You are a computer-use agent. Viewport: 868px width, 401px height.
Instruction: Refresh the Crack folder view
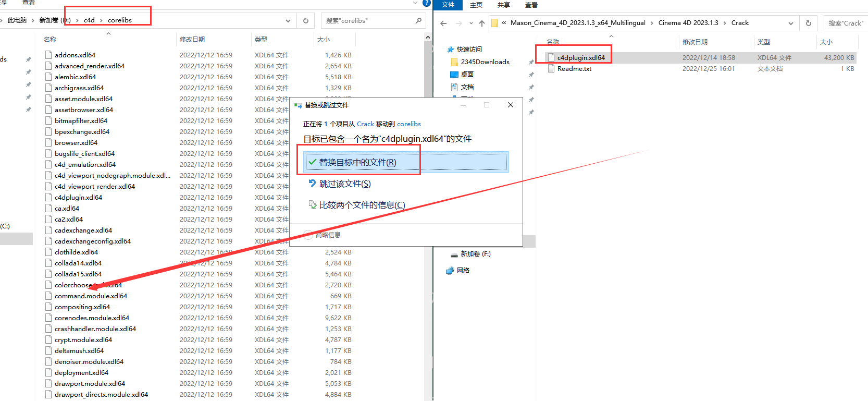[x=808, y=23]
